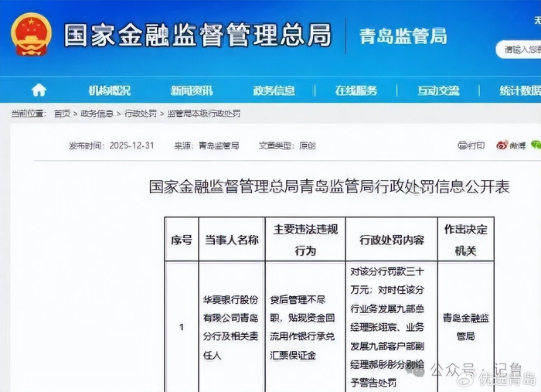Click the 作出决定机关 header cell

click(x=466, y=240)
